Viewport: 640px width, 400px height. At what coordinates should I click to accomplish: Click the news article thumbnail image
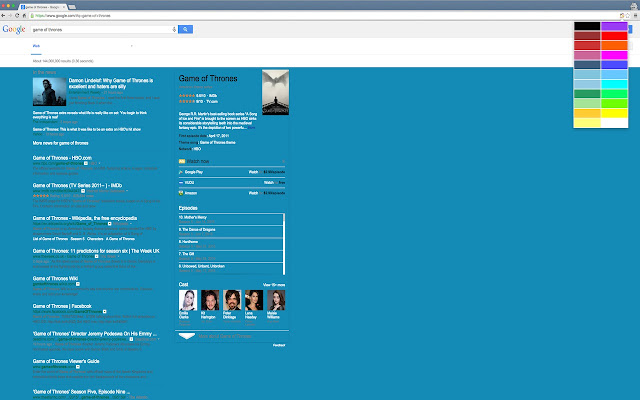[49, 92]
